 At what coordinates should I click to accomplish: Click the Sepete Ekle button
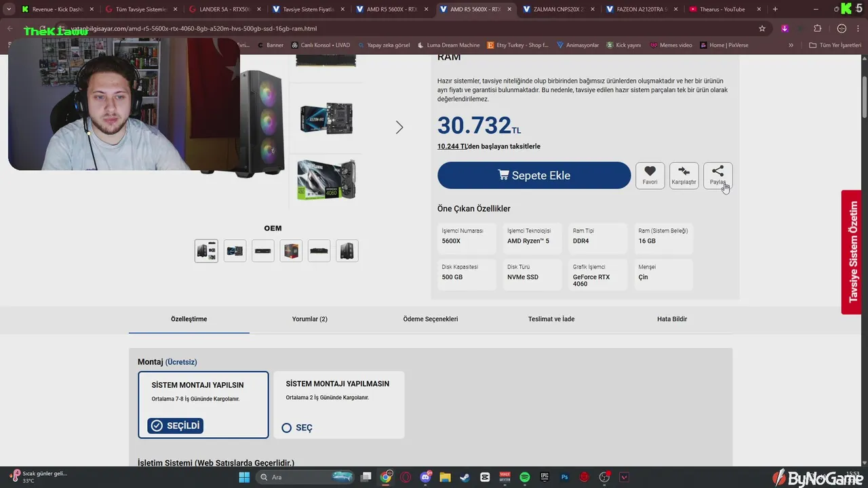pyautogui.click(x=534, y=175)
